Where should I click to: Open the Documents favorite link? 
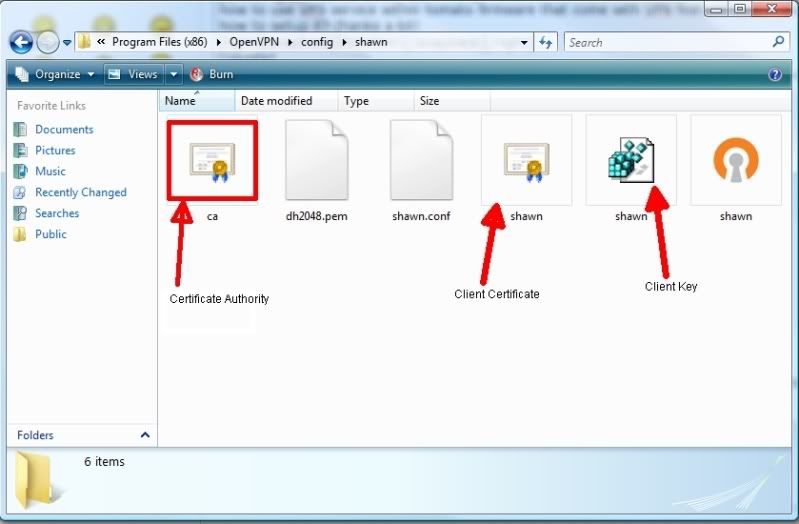64,129
